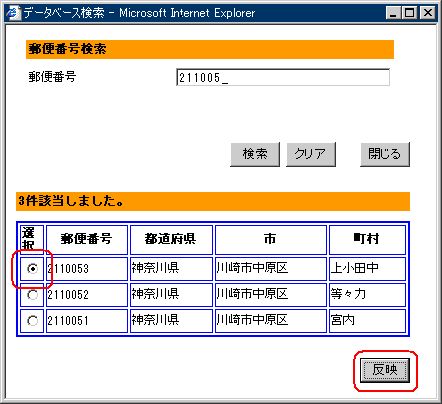Click the 都道府県 column header
This screenshot has width=442, height=404.
(x=171, y=239)
